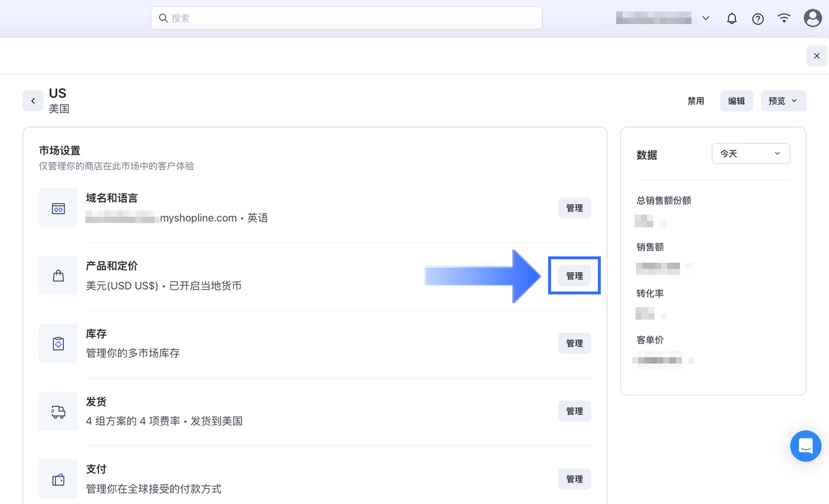Manage 产品和定价 settings

574,275
